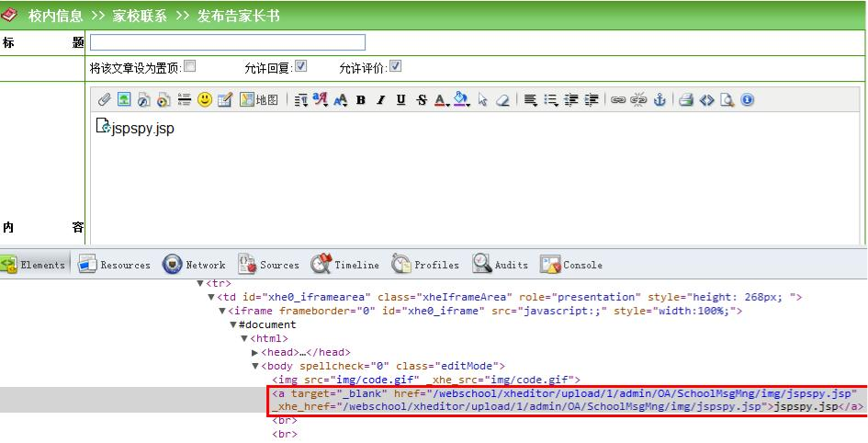Click the insert media file icon

(x=163, y=99)
